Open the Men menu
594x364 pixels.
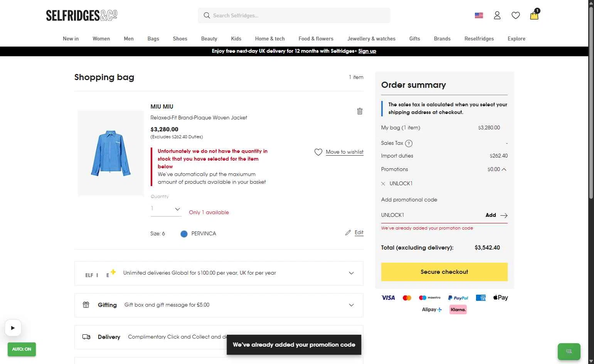[129, 39]
